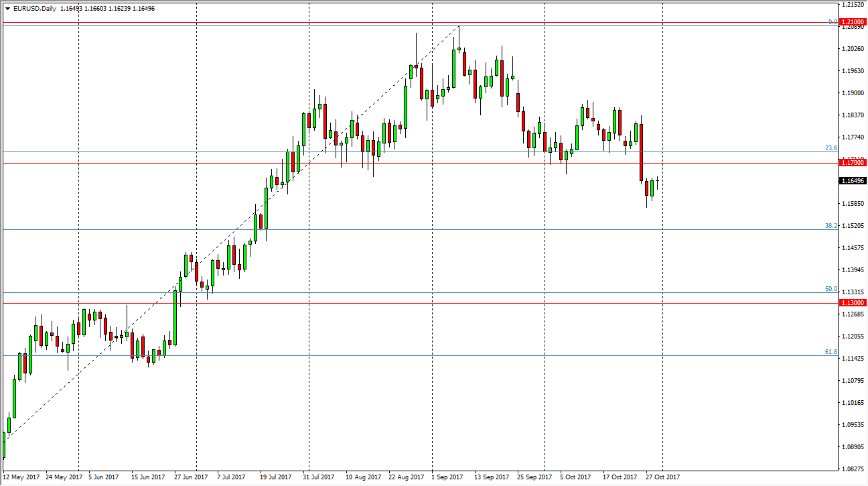Click the red horizontal line at 1.13000
The image size is (868, 486).
(x=402, y=303)
